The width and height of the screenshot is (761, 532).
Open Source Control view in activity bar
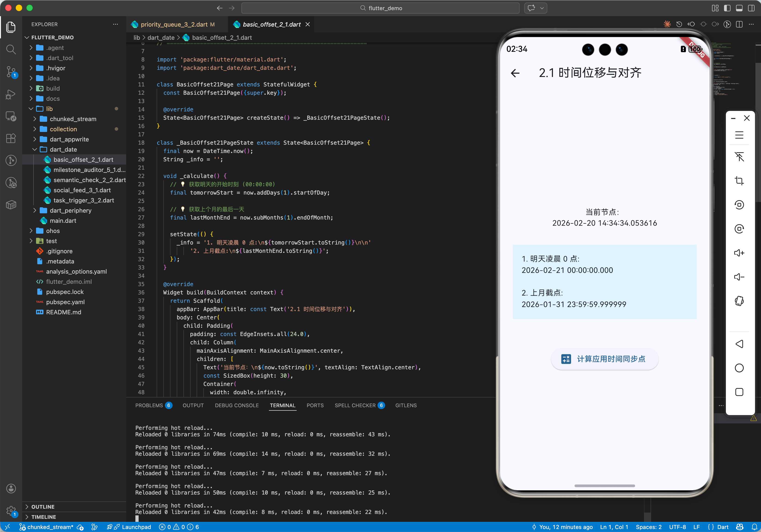coord(11,71)
